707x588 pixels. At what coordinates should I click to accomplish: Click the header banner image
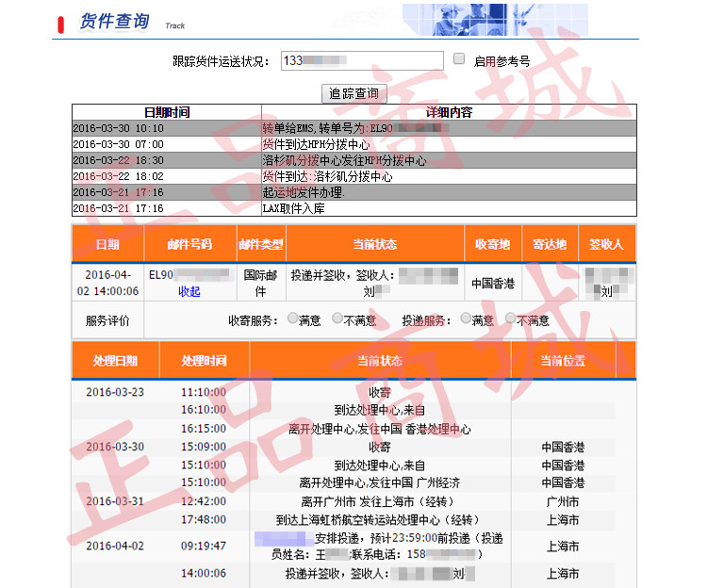[495, 20]
